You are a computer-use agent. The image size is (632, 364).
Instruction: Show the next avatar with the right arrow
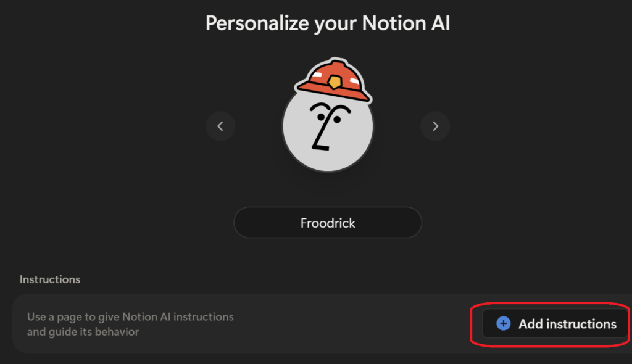point(435,126)
